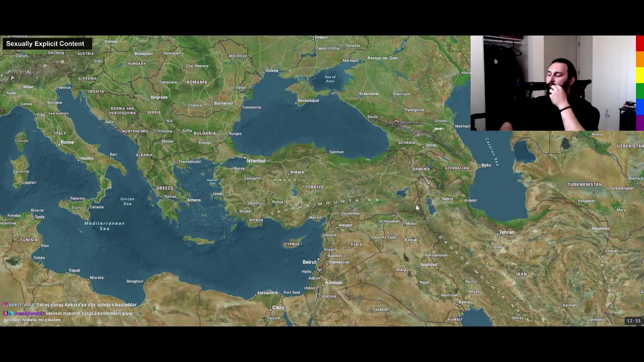Image resolution: width=644 pixels, height=362 pixels.
Task: Select the Odesa city label
Action: click(272, 70)
